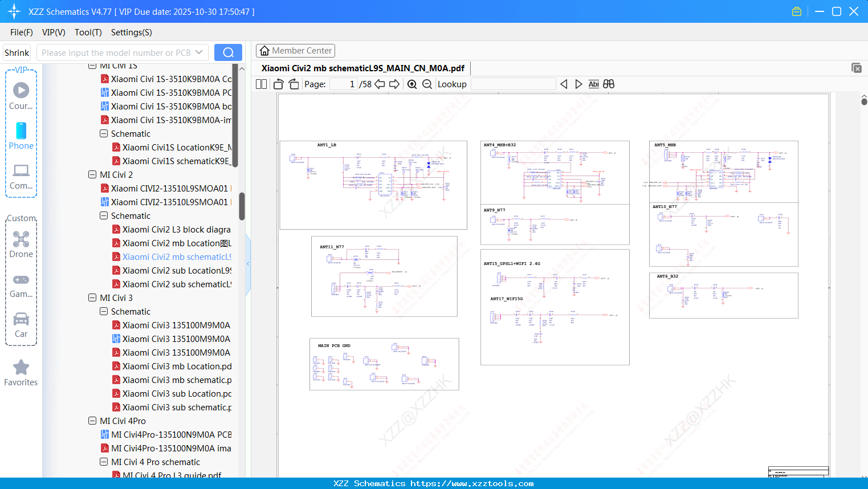Collapse the MI Civi 3 tree node
Viewport: 868px width, 489px height.
[x=92, y=298]
